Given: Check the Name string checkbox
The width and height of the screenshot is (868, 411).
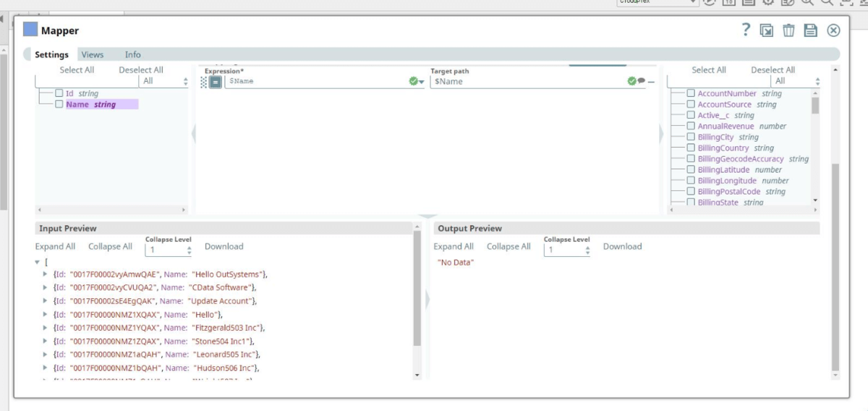Looking at the screenshot, I should 59,104.
